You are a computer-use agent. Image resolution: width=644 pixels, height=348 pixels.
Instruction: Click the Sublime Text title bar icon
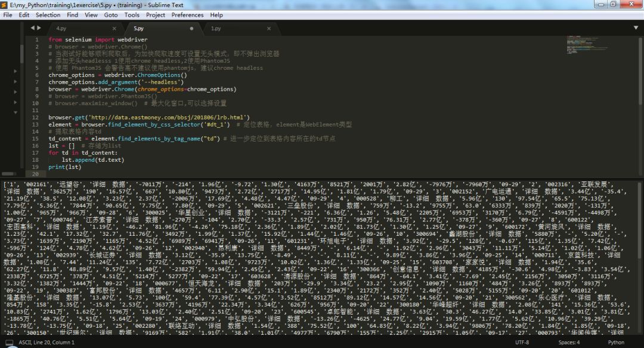(5, 5)
